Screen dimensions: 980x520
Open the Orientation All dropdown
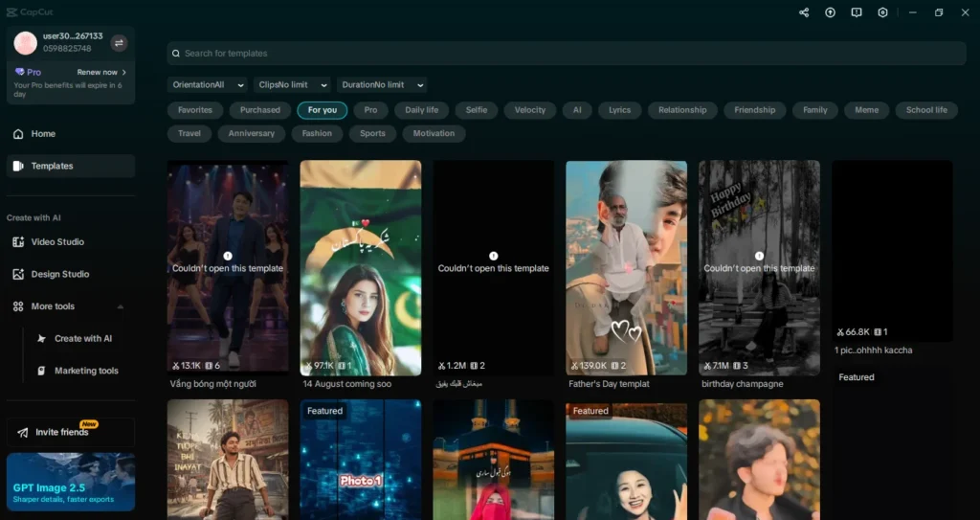tap(208, 85)
